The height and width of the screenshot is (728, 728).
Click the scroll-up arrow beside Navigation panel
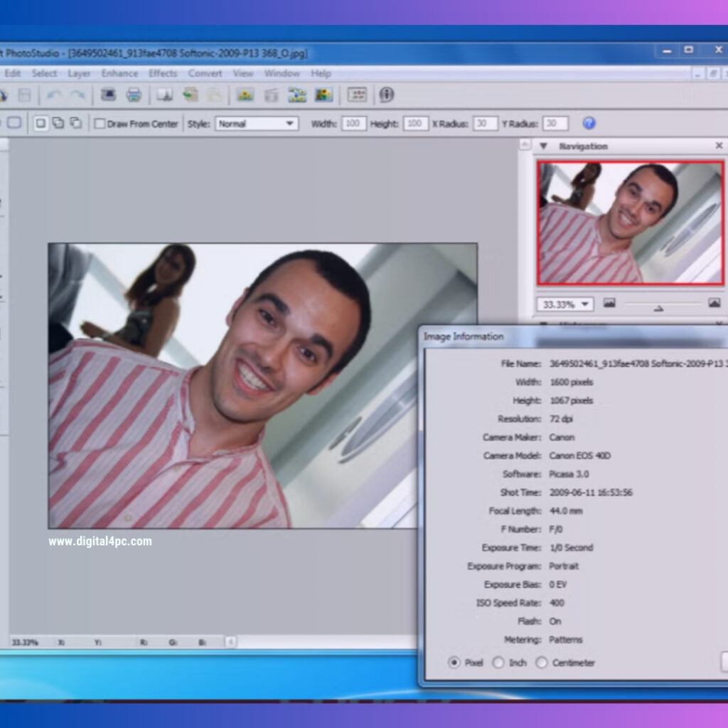[x=525, y=144]
